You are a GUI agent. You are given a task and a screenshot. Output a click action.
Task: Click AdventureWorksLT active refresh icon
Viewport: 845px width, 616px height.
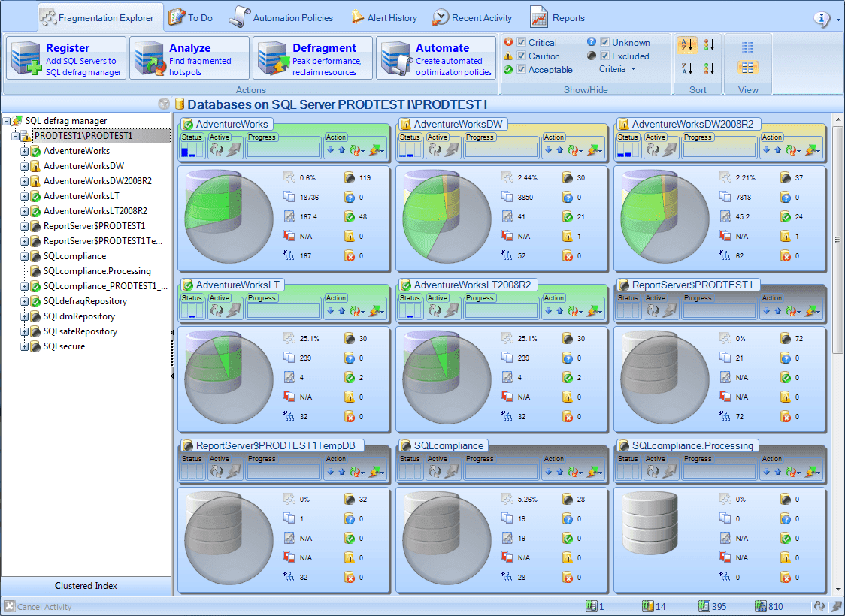point(217,311)
